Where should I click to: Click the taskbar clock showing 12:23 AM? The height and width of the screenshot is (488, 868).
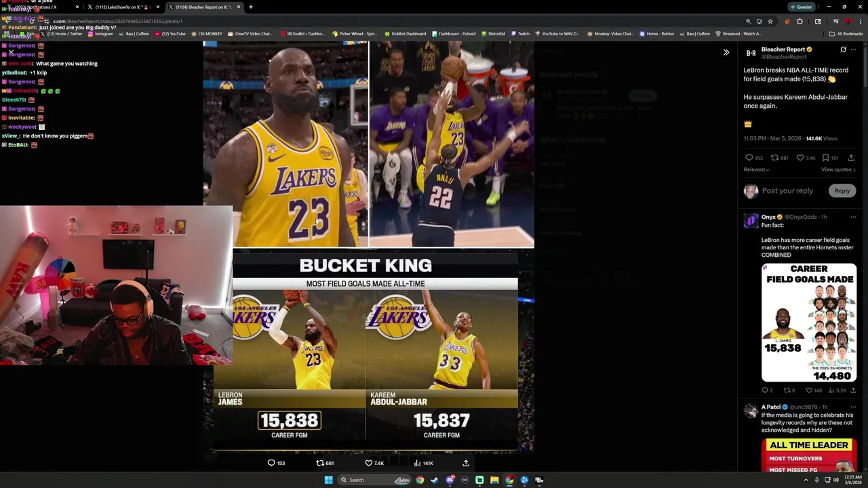tap(853, 480)
